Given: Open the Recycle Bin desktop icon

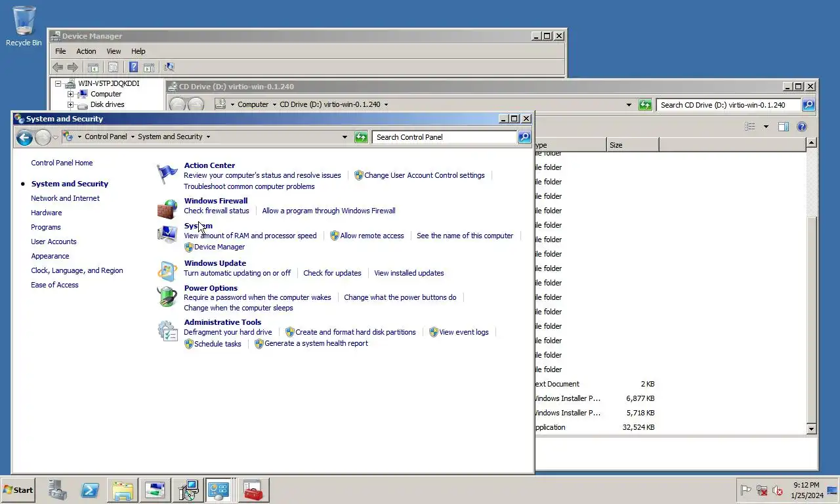Looking at the screenshot, I should coord(24,26).
